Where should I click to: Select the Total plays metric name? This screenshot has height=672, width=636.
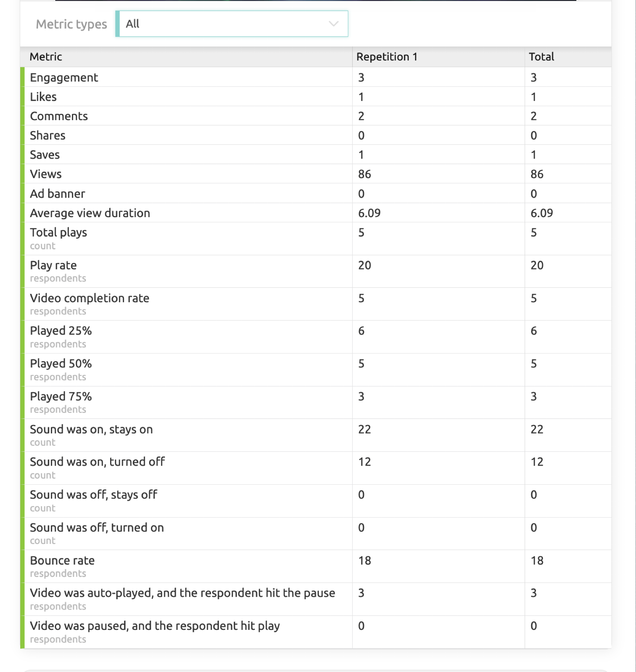tap(58, 233)
